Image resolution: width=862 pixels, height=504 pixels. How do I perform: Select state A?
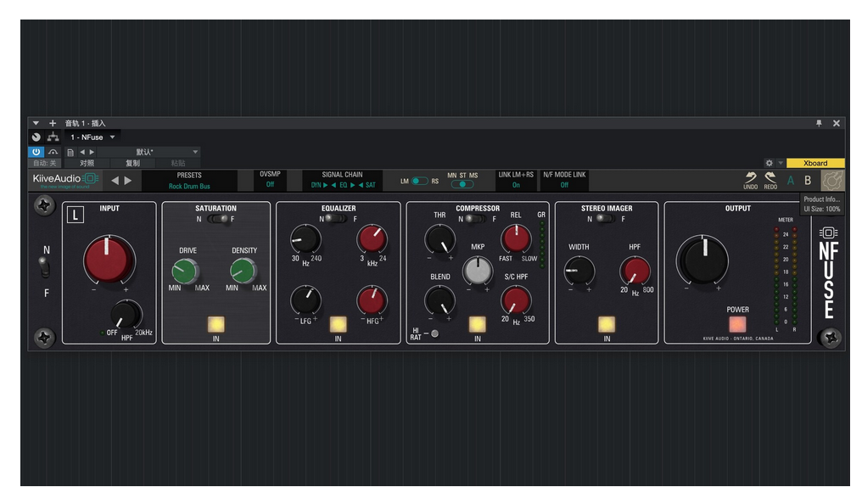791,180
